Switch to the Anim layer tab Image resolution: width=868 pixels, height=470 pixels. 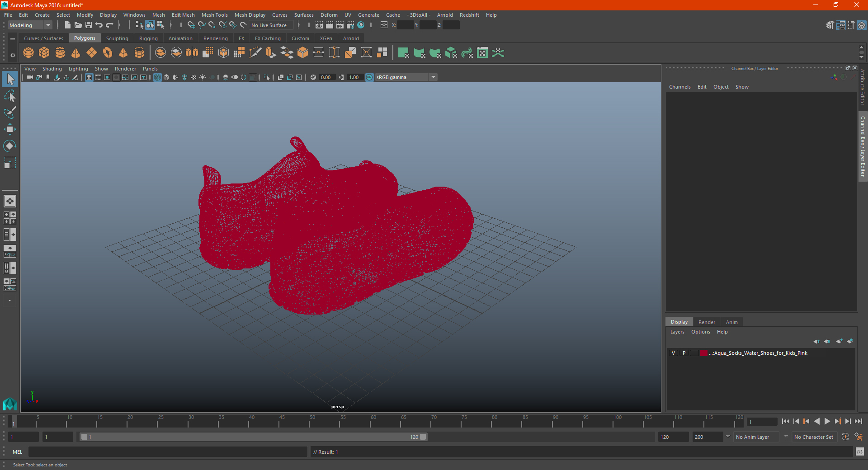tap(731, 322)
